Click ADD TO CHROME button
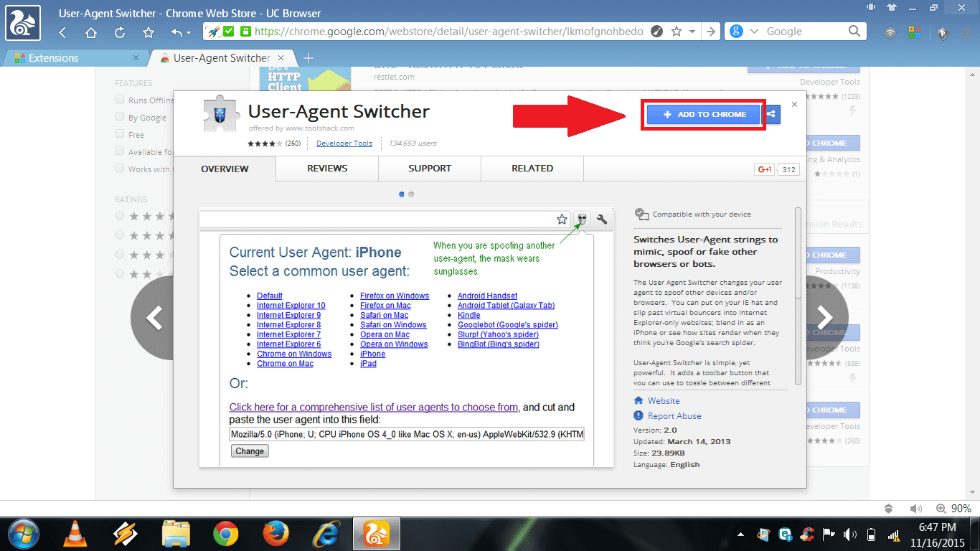Viewport: 980px width, 551px height. [x=704, y=114]
